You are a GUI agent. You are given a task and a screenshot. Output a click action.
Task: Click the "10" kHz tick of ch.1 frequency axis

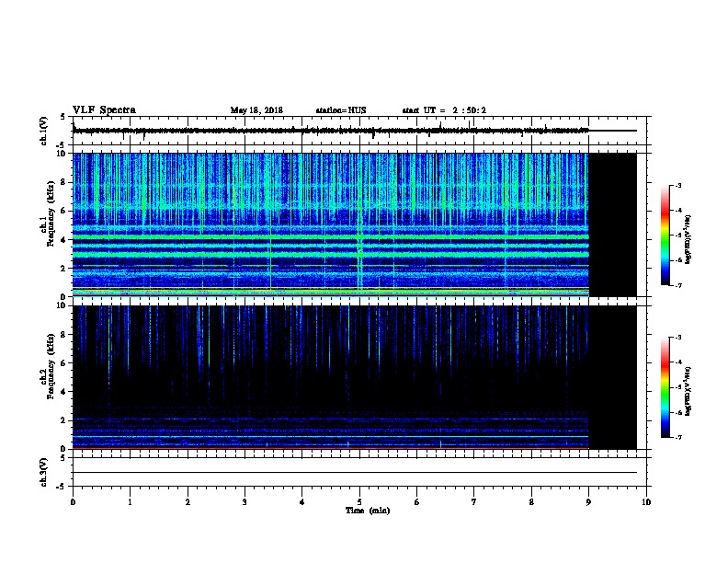point(62,154)
